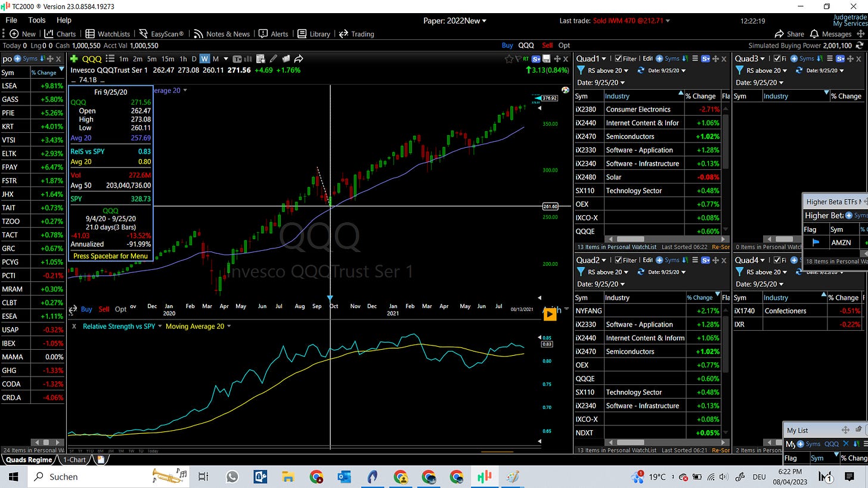Refresh Quad2 scan with circular arrows icon
Viewport: 868px width, 488px height.
point(641,272)
